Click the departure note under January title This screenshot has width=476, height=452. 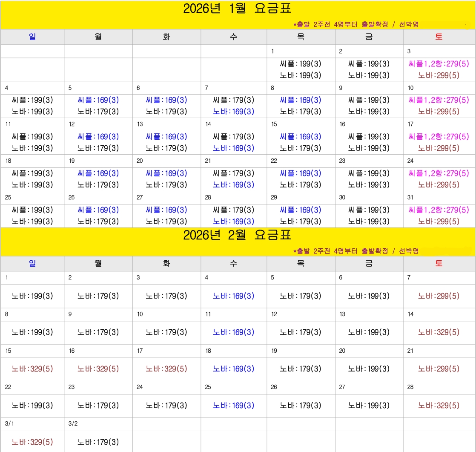(x=356, y=24)
